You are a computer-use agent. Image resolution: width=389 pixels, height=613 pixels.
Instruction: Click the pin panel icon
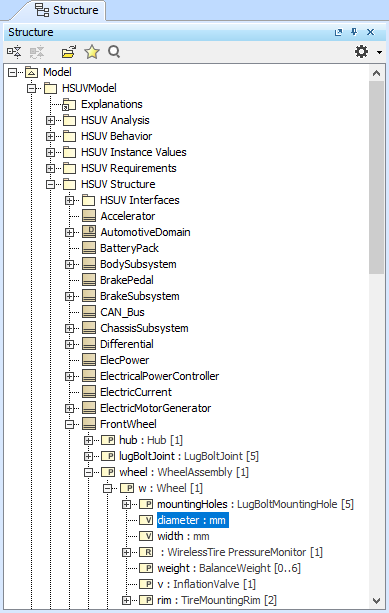(x=354, y=32)
